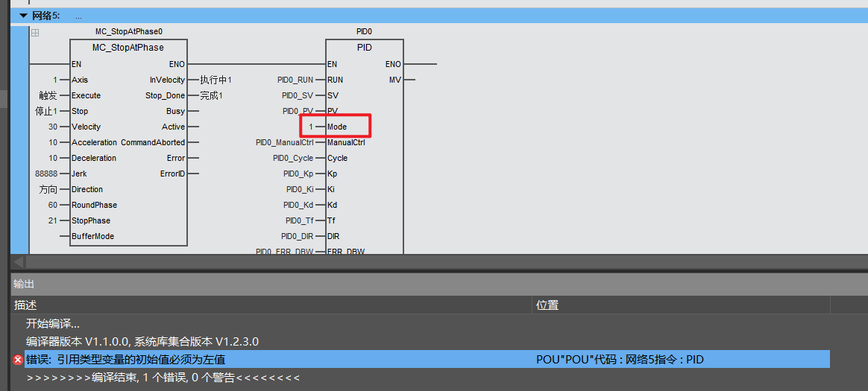Click the small grid icon beside MC_StopAtPhase0
Screen dimensions: 868x391
[x=35, y=34]
